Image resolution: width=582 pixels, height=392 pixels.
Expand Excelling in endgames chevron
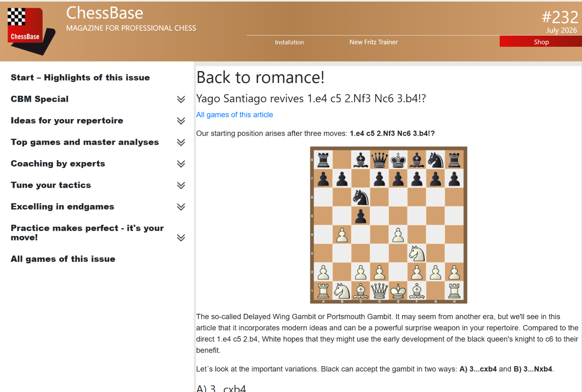(x=181, y=206)
